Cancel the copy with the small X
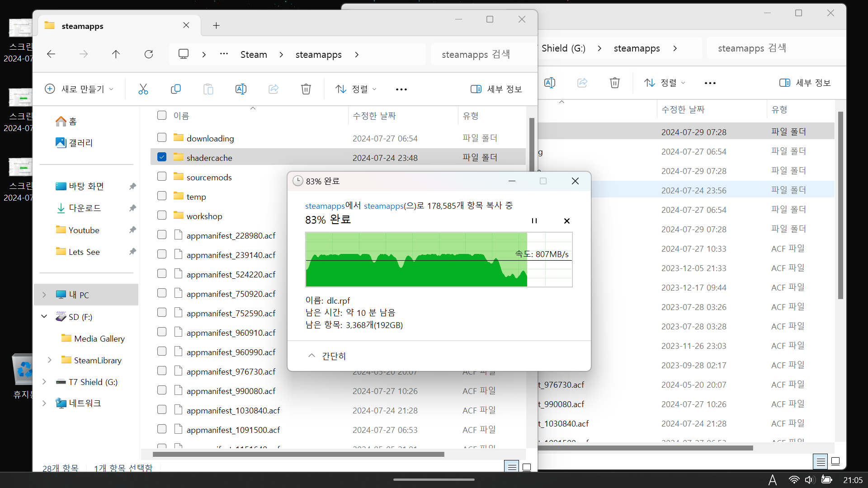This screenshot has height=488, width=868. (566, 221)
